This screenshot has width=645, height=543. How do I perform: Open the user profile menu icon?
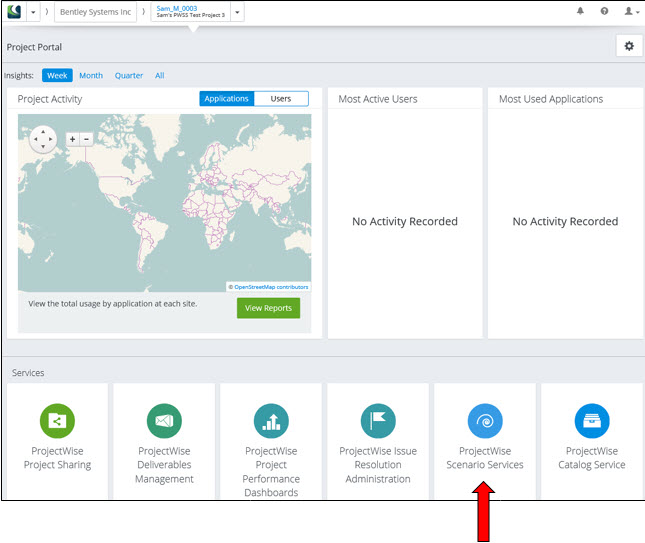pyautogui.click(x=631, y=11)
